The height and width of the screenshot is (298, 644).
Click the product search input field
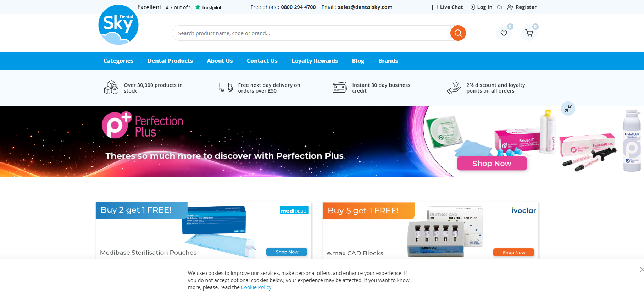point(311,33)
